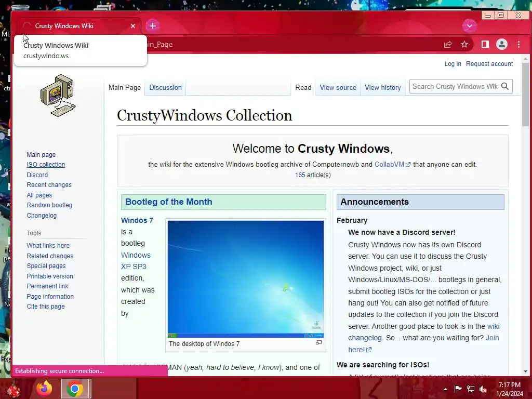
Task: Click Permanent link in Tools
Action: 47,286
